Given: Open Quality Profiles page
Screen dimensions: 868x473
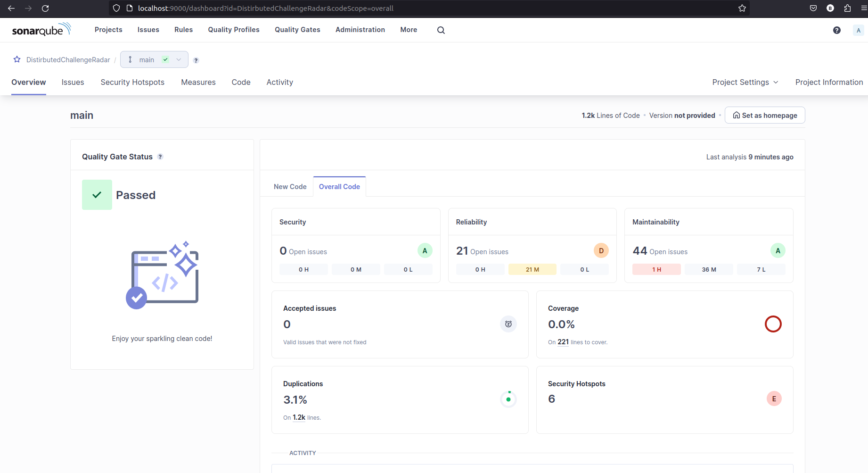Looking at the screenshot, I should click(x=234, y=30).
